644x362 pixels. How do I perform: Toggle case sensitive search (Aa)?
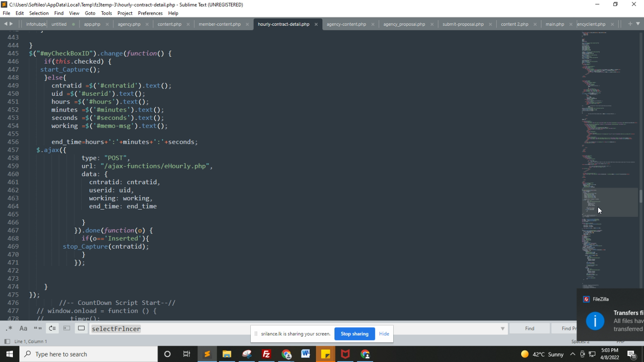point(23,329)
